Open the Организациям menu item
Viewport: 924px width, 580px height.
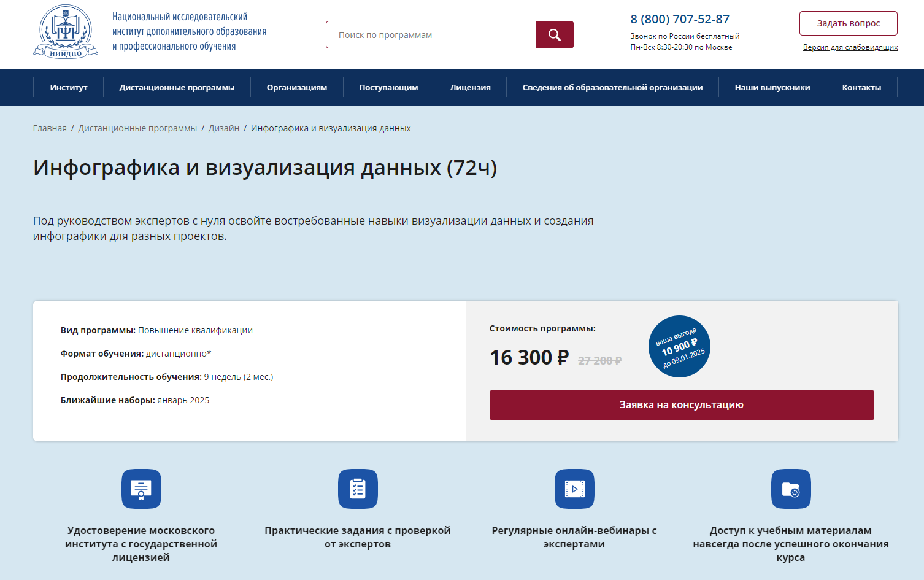tap(297, 87)
